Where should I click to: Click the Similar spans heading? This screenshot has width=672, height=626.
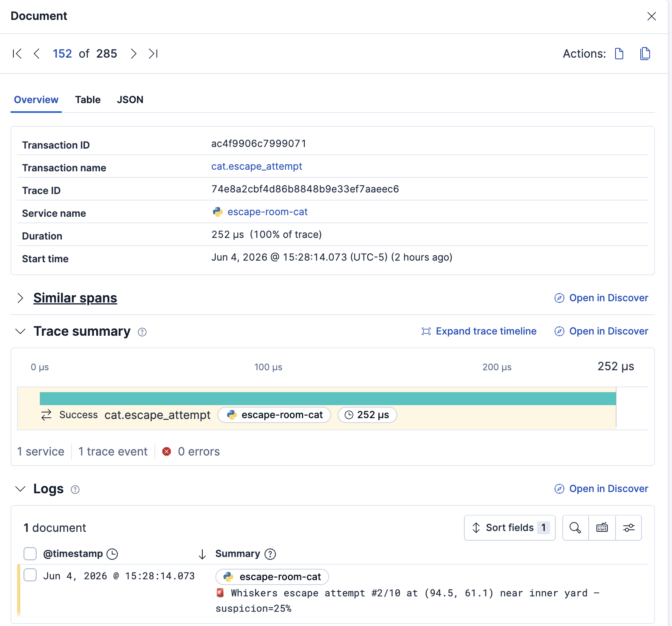point(75,298)
